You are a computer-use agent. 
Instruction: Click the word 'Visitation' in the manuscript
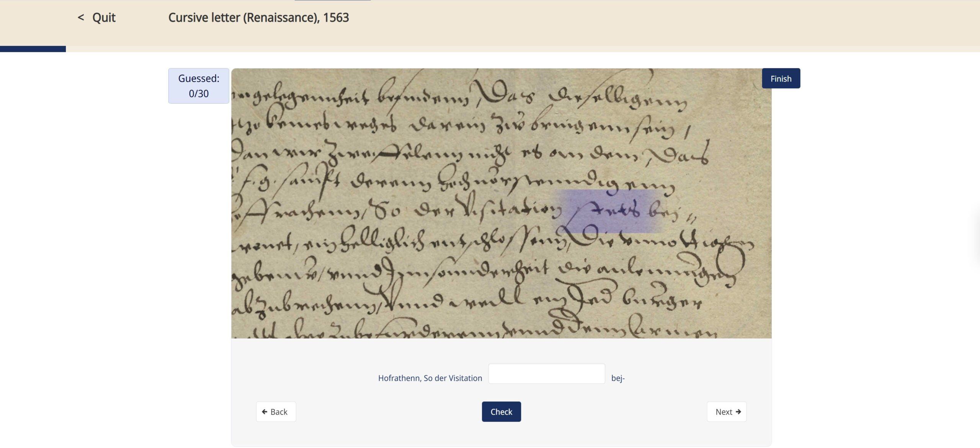pyautogui.click(x=511, y=209)
